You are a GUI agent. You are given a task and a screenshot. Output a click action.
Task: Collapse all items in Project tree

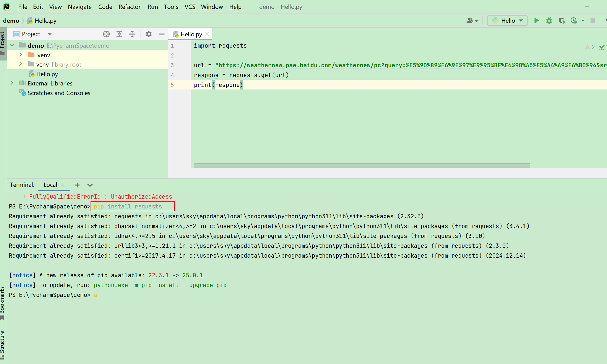coord(132,34)
